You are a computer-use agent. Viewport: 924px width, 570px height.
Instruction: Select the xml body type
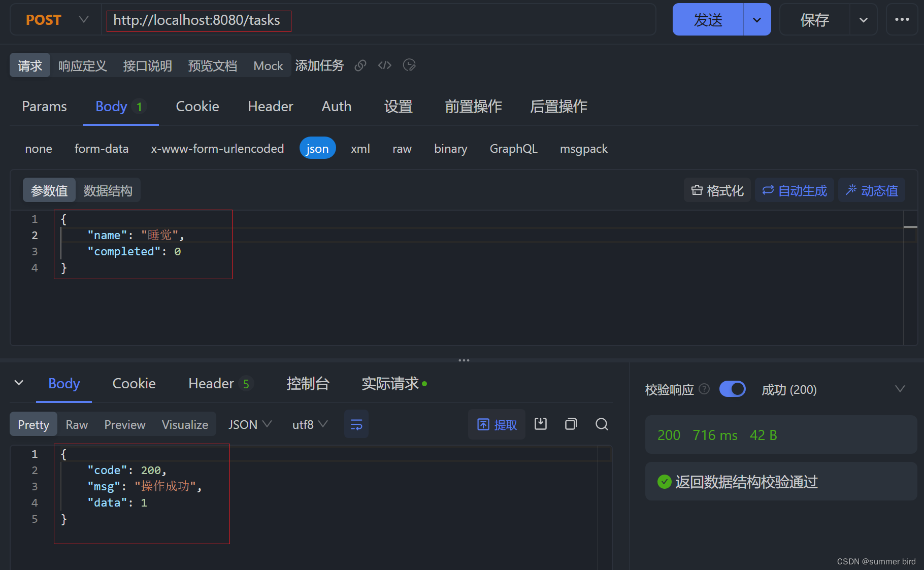(360, 149)
